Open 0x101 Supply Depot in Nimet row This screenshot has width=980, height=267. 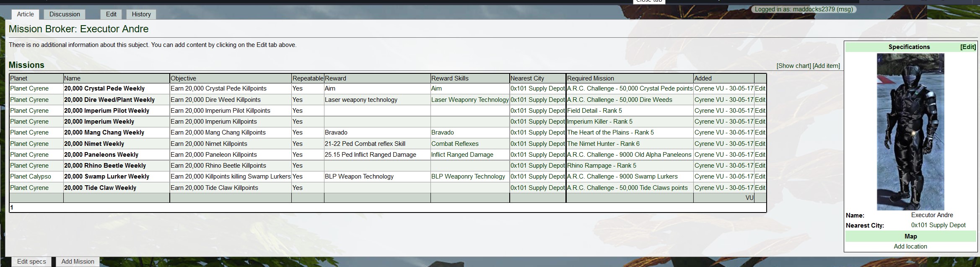tap(538, 144)
